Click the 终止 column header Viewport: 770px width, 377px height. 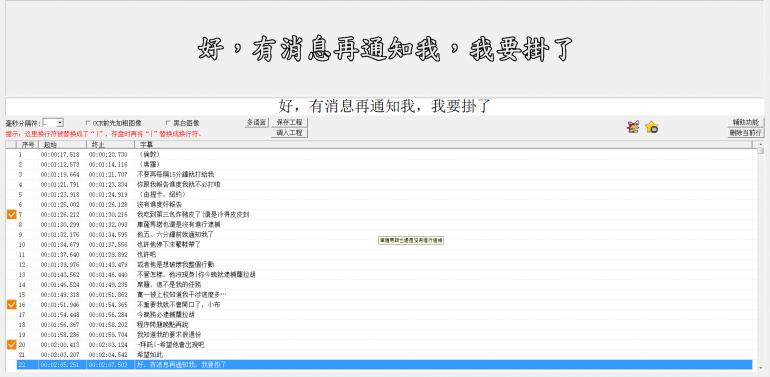pos(110,145)
